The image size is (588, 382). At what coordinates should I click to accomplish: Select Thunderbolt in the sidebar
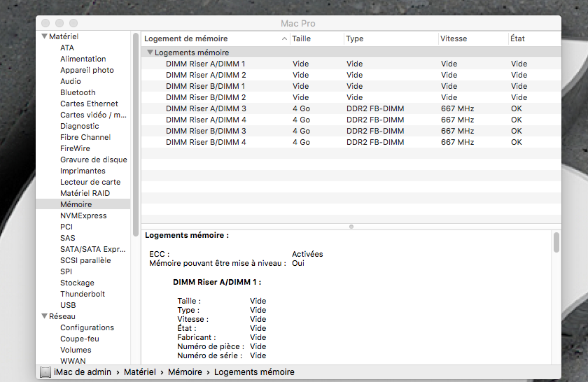(x=83, y=294)
